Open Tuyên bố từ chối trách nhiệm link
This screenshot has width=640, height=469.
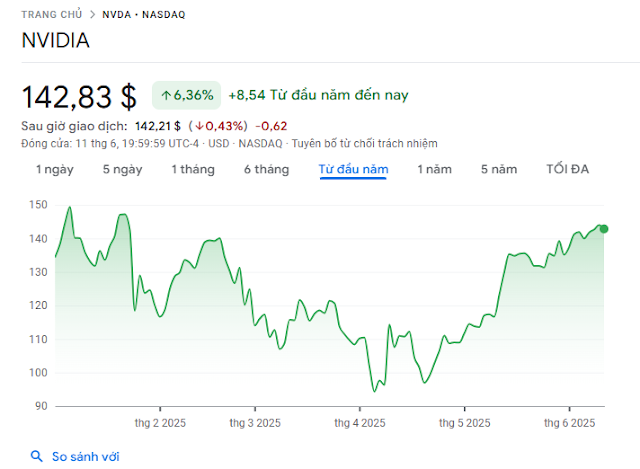364,143
